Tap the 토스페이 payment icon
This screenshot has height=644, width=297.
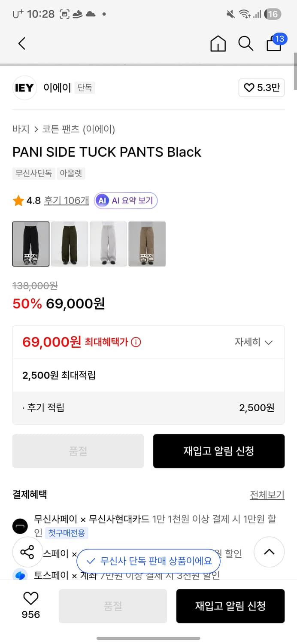20,575
